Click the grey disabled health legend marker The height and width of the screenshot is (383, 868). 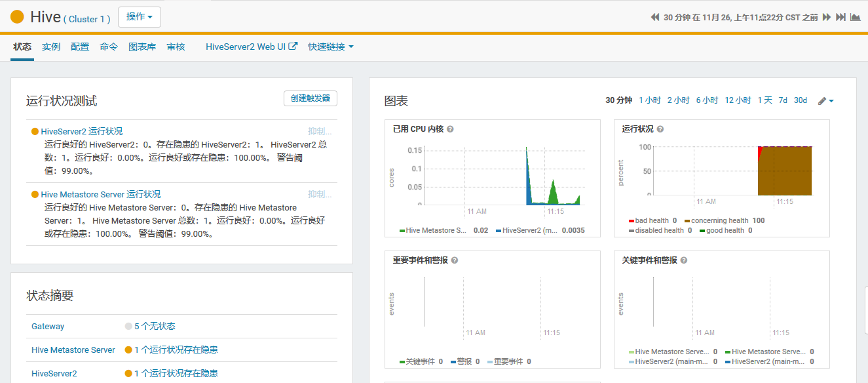coord(632,231)
